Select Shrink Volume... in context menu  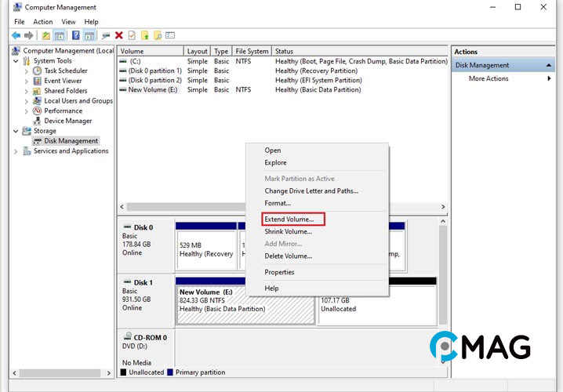(288, 231)
